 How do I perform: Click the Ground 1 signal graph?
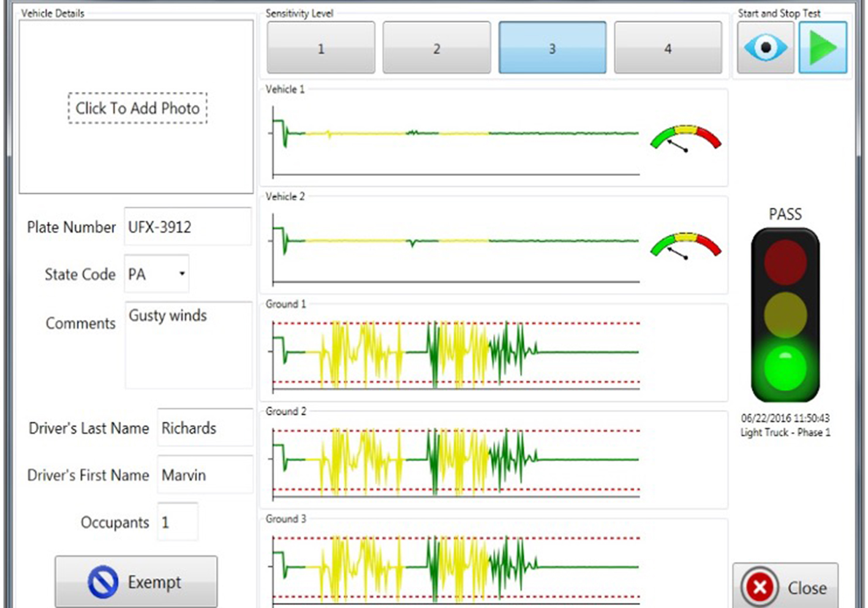pos(456,353)
